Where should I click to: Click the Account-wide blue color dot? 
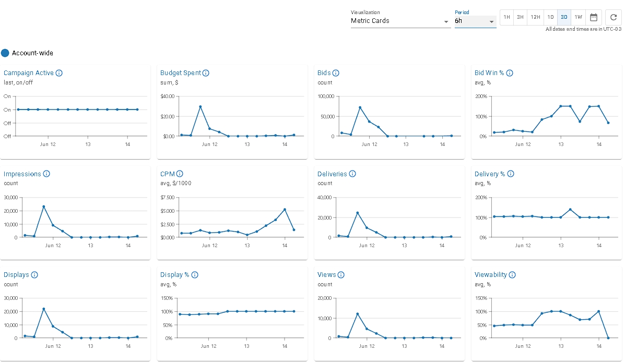click(x=5, y=53)
